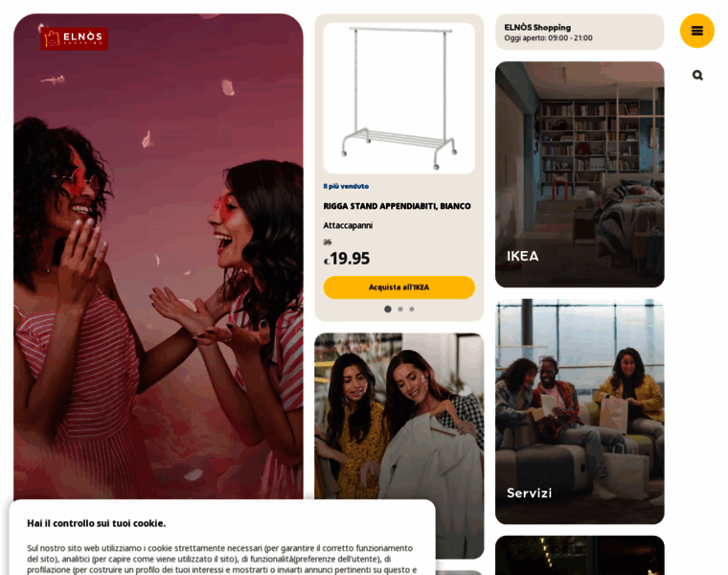Open the RIGGA STAND APPENDIABITI, BIANCO title
This screenshot has width=728, height=575.
pos(397,206)
